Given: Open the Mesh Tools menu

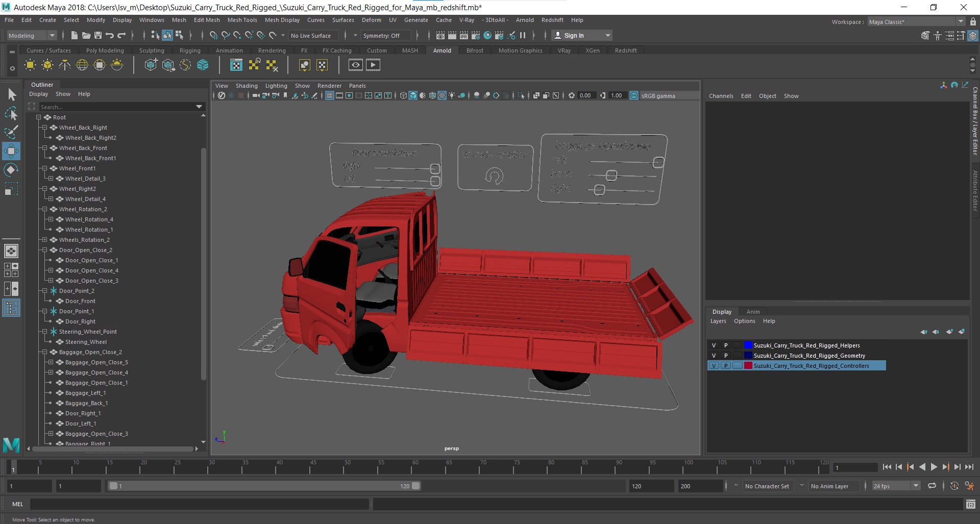Looking at the screenshot, I should click(242, 20).
